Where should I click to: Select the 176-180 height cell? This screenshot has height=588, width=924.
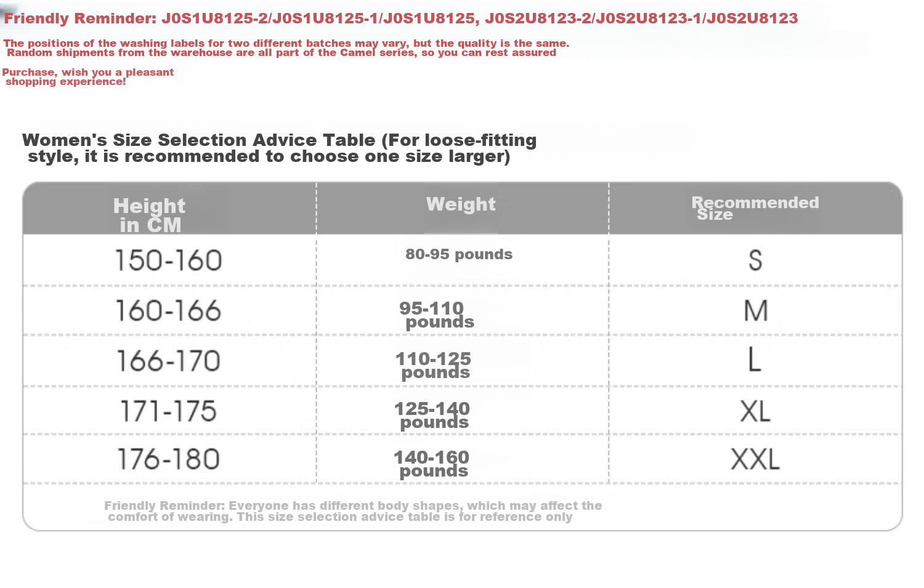[x=169, y=459]
